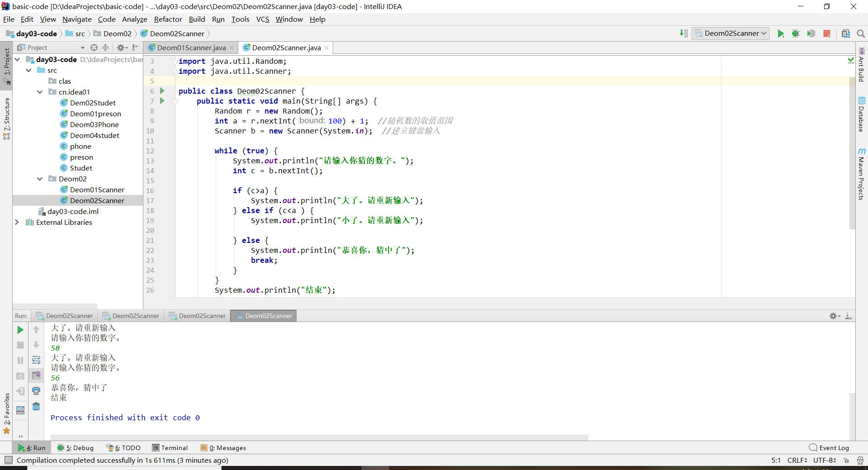
Task: Expand External Libraries in the project tree
Action: (17, 222)
